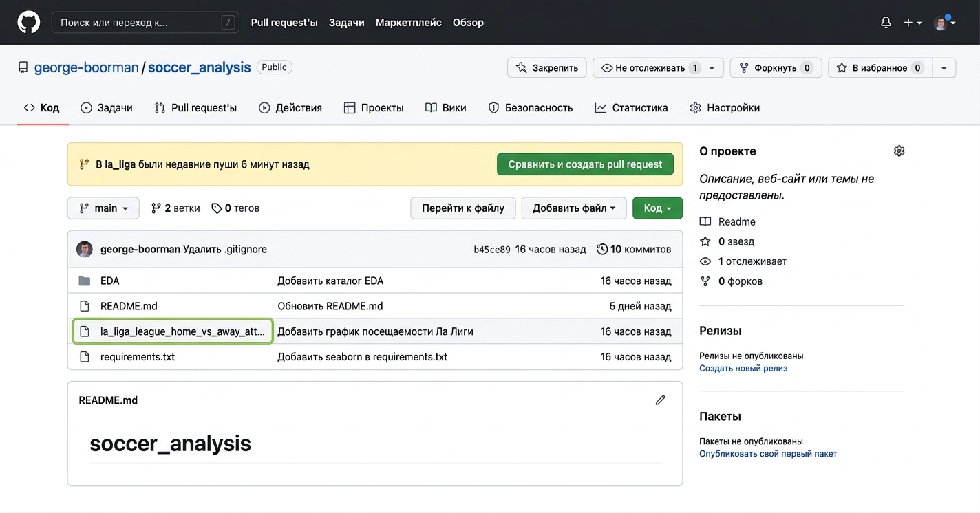The image size is (980, 513).
Task: Click the Создать новый релиз link
Action: (743, 369)
